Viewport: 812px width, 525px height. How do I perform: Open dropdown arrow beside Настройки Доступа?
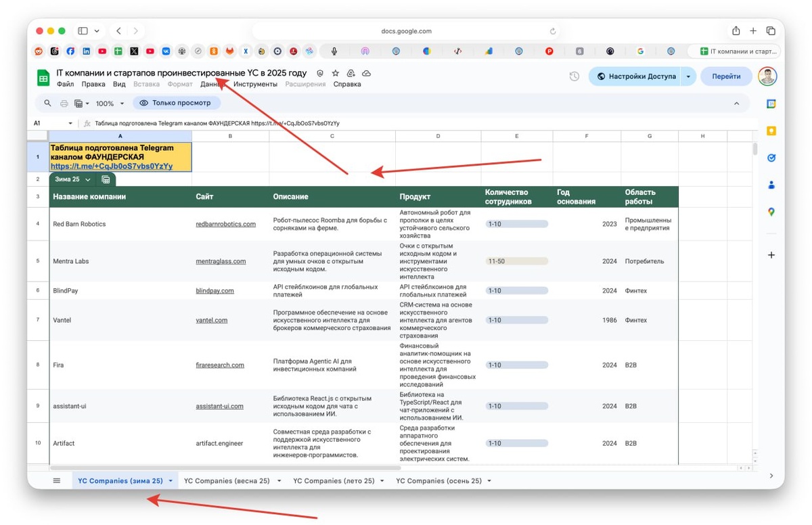(x=688, y=76)
